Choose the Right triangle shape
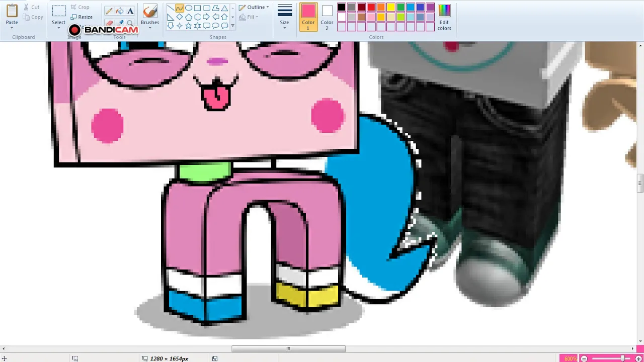This screenshot has width=644, height=362. coord(171,17)
